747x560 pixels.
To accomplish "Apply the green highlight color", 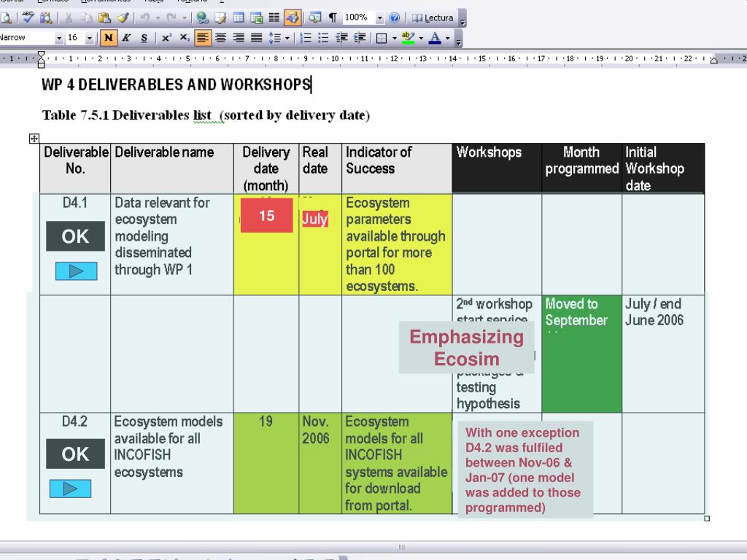I will tap(409, 38).
